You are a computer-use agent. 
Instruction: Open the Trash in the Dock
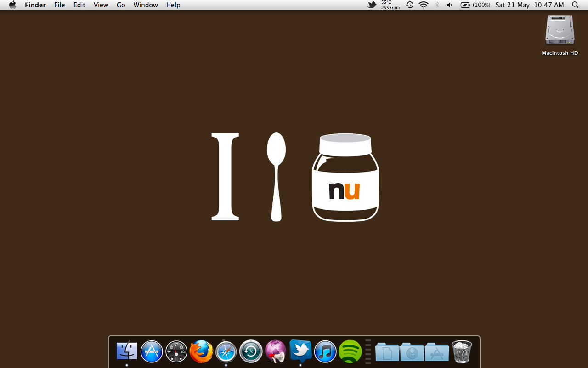(462, 351)
